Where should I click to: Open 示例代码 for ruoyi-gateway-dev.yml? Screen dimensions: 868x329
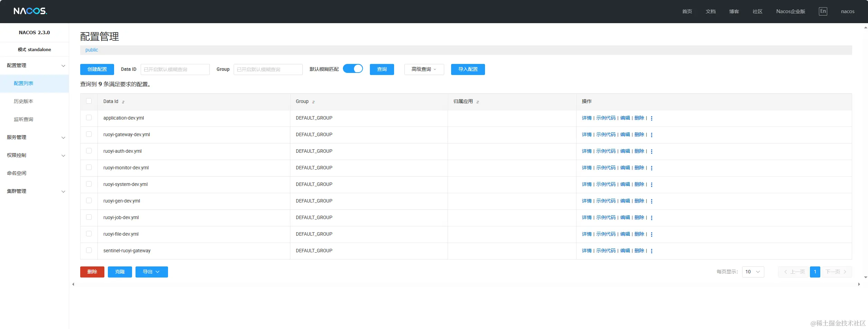(606, 135)
